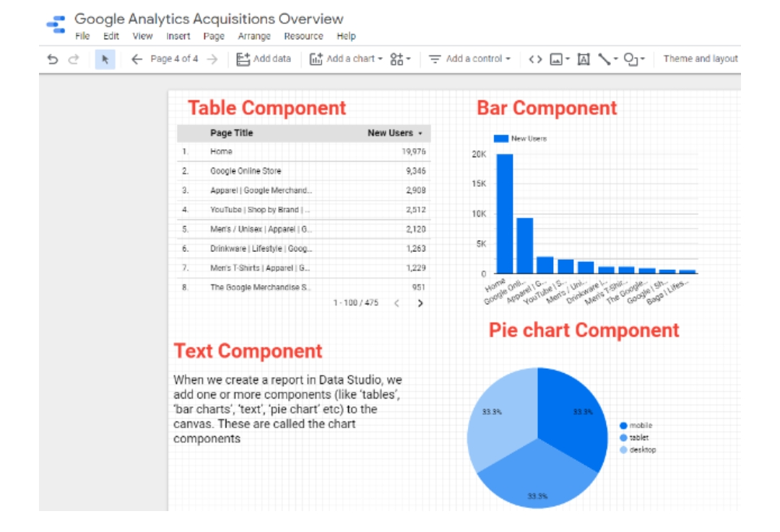Insert a text box
780x532 pixels.
pyautogui.click(x=584, y=59)
